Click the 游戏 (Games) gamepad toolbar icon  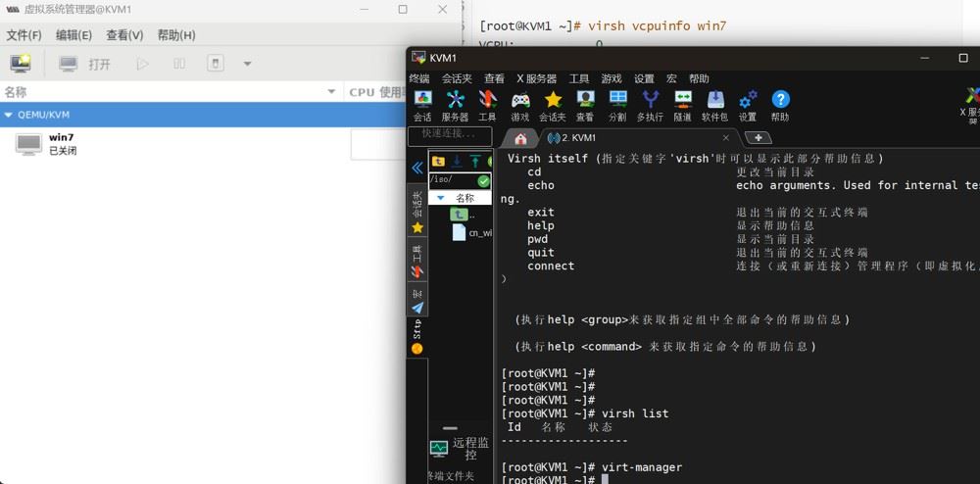click(520, 106)
